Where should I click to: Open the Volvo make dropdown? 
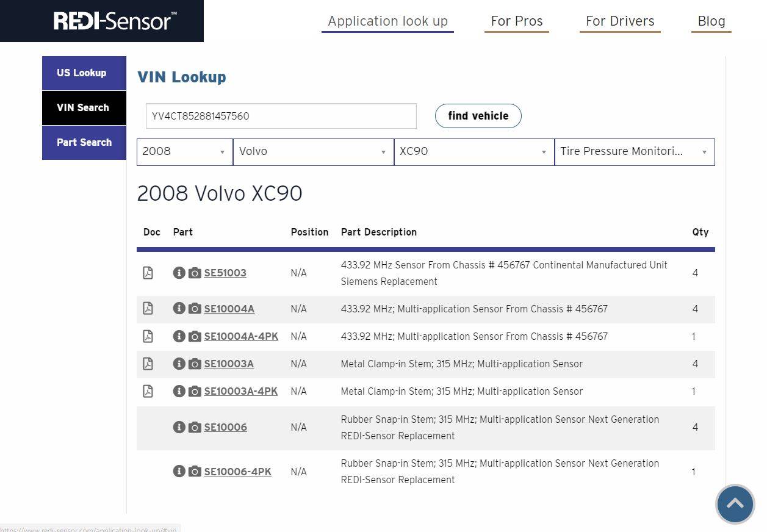point(313,152)
